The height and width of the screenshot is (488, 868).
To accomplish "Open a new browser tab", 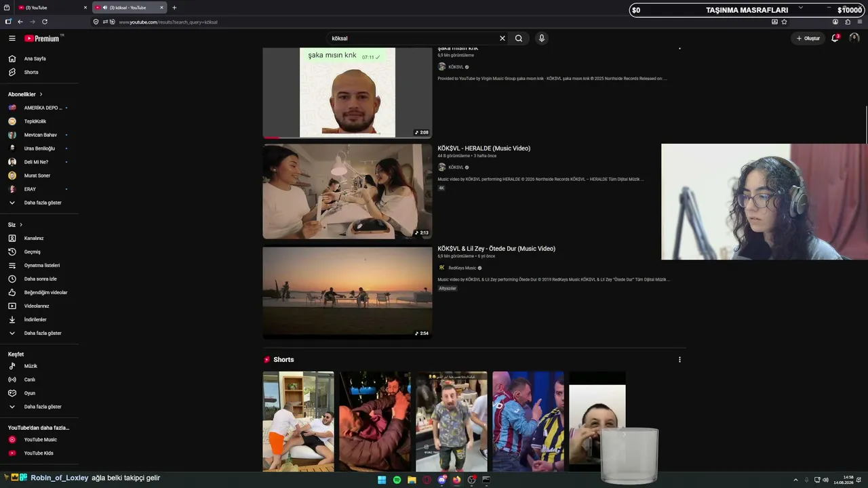I will point(174,7).
